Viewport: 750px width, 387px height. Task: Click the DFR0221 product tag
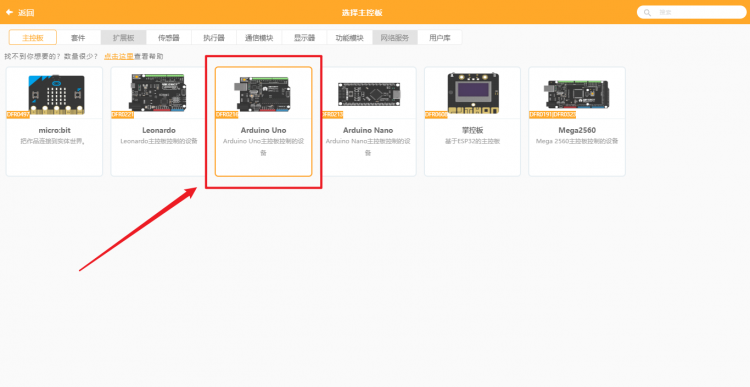(x=122, y=115)
